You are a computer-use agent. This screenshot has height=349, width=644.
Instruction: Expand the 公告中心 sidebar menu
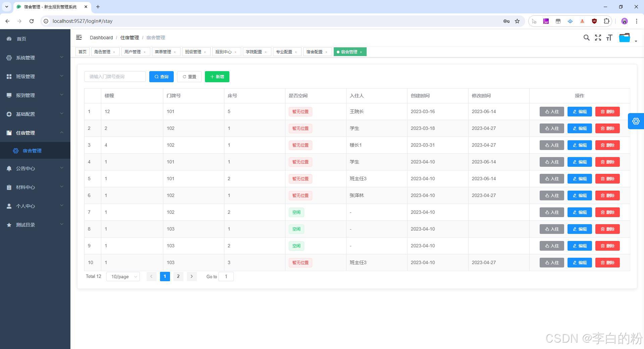(x=35, y=168)
